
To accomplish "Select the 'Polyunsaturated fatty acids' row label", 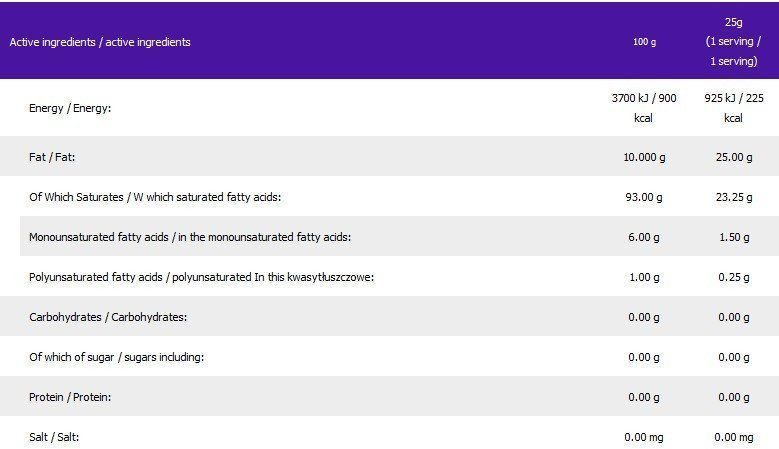I will [x=201, y=277].
